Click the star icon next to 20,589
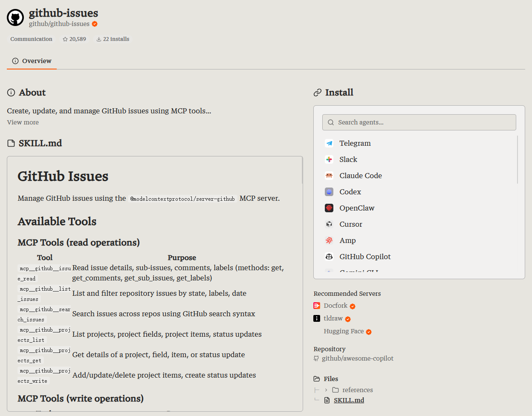532x416 pixels. point(65,39)
